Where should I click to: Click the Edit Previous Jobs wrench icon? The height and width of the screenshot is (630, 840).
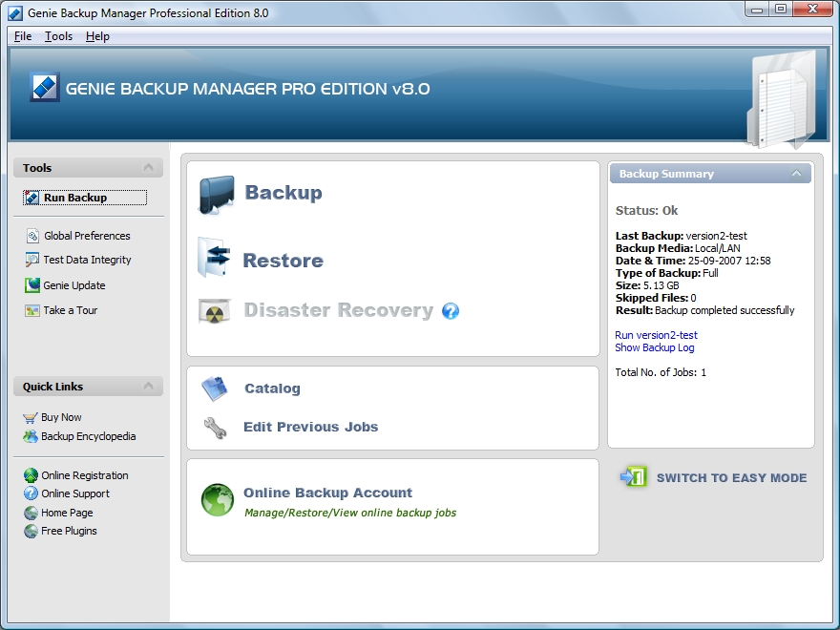[x=216, y=428]
